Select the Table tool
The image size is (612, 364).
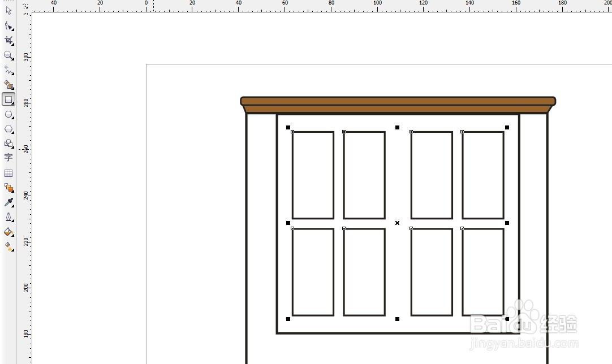[x=8, y=173]
